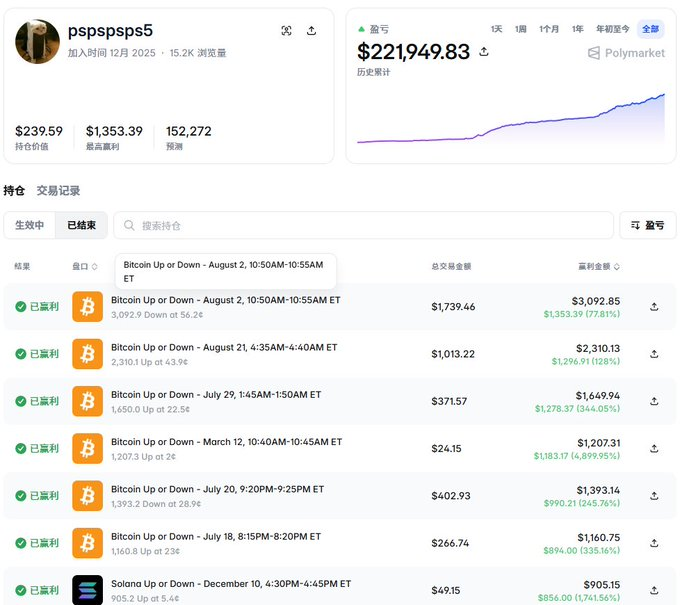
Task: Open Bitcoin icon for March 12 market
Action: point(88,448)
